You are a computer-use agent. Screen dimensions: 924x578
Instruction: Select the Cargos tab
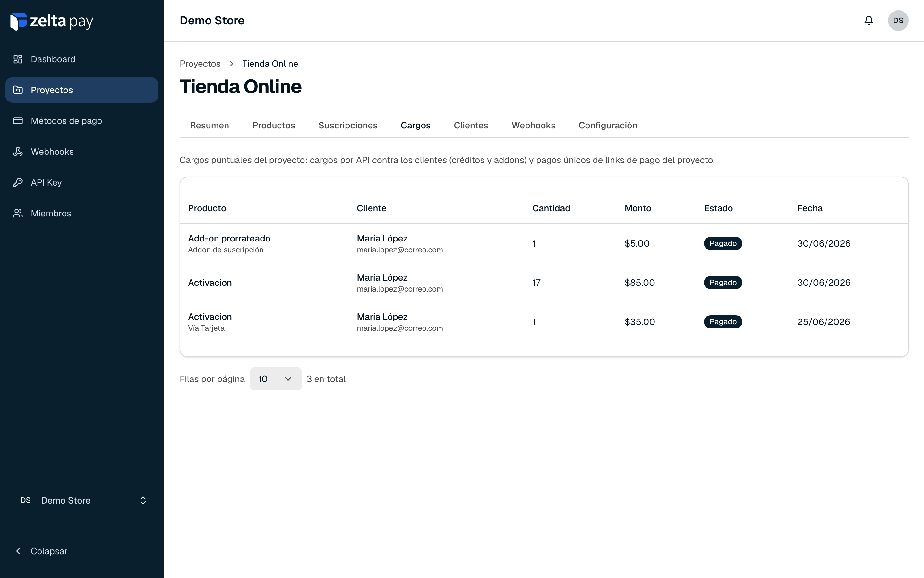pos(415,125)
